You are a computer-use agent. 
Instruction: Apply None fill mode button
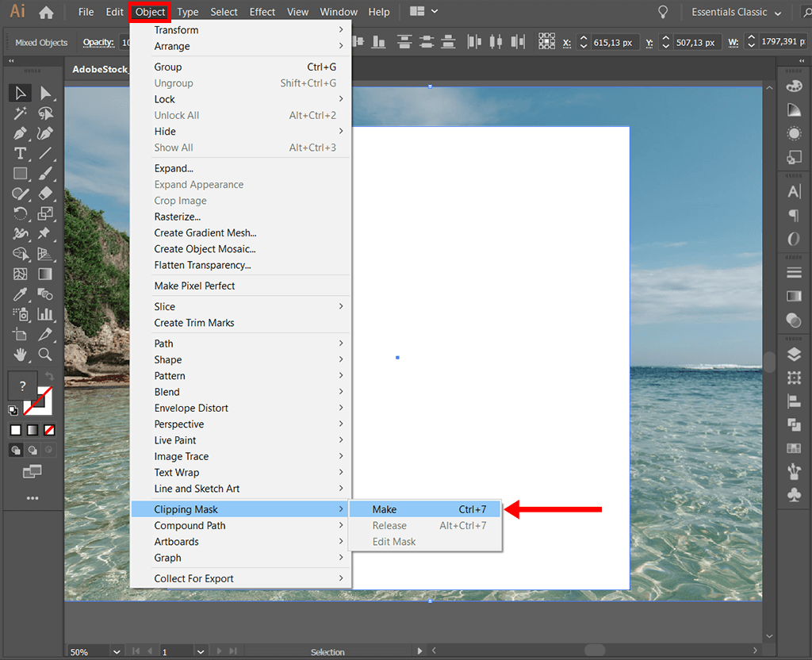49,430
